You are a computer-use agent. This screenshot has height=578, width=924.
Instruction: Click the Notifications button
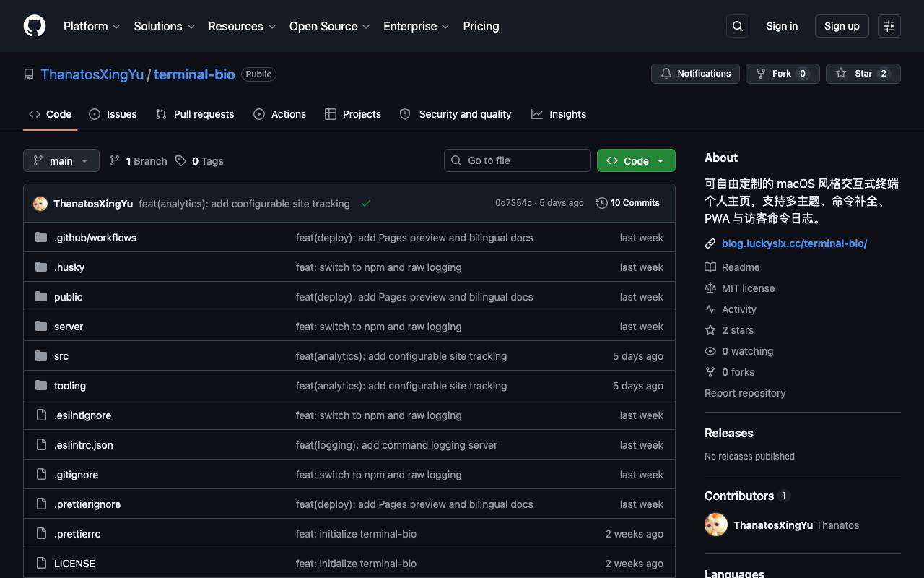point(696,74)
